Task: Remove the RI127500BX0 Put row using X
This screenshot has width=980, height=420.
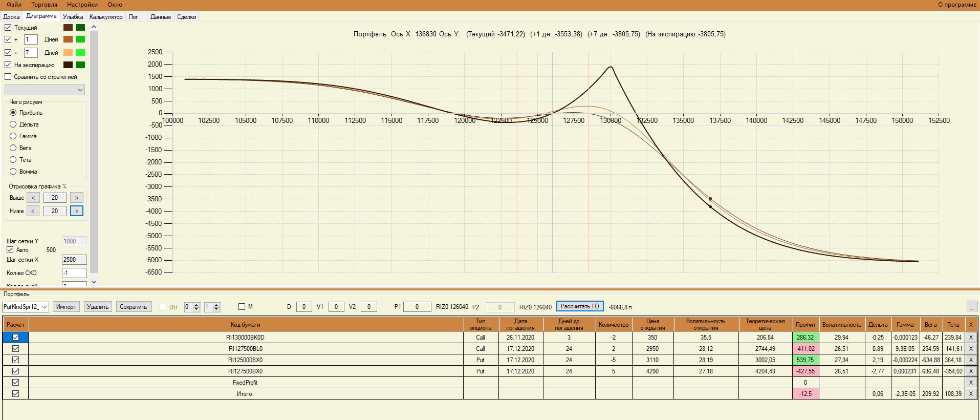Action: (971, 371)
